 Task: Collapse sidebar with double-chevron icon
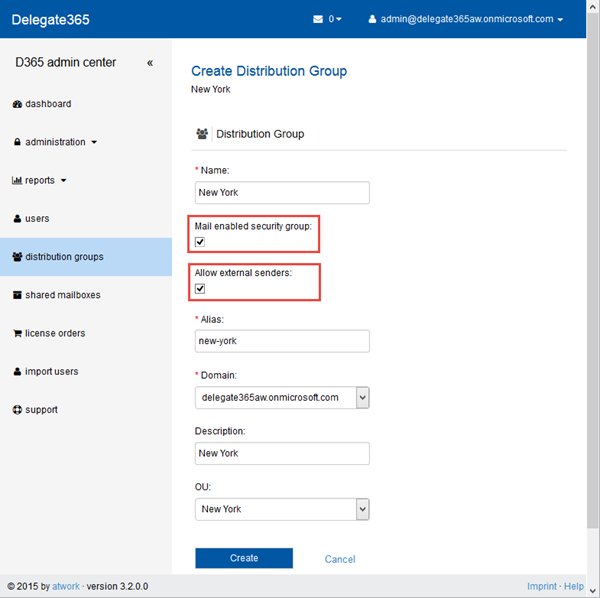150,63
